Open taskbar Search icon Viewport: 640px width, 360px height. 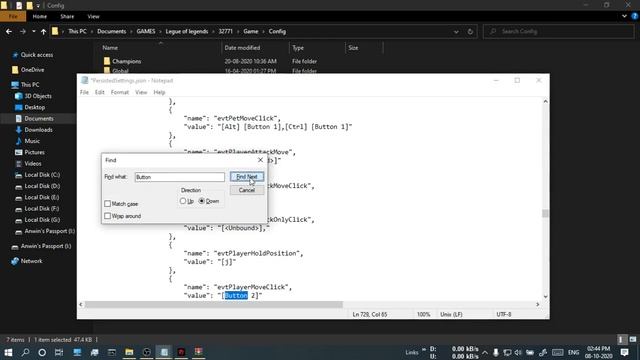[x=25, y=352]
